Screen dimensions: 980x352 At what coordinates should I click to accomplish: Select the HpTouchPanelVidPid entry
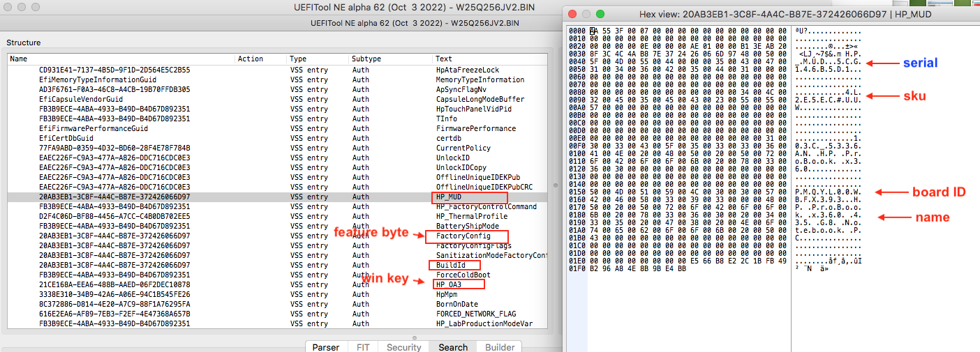pyautogui.click(x=277, y=109)
